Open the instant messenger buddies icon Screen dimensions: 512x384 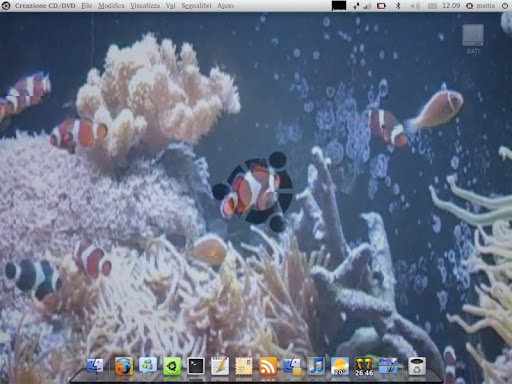[148, 365]
